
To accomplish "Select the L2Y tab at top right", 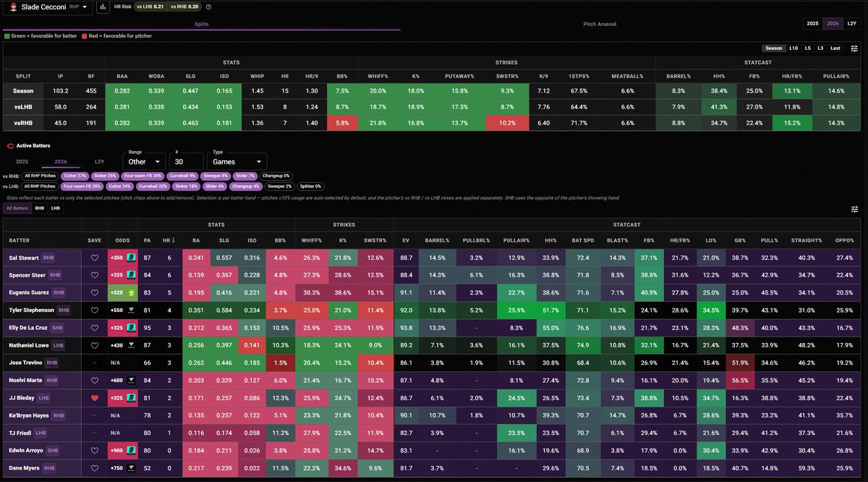I will coord(851,24).
